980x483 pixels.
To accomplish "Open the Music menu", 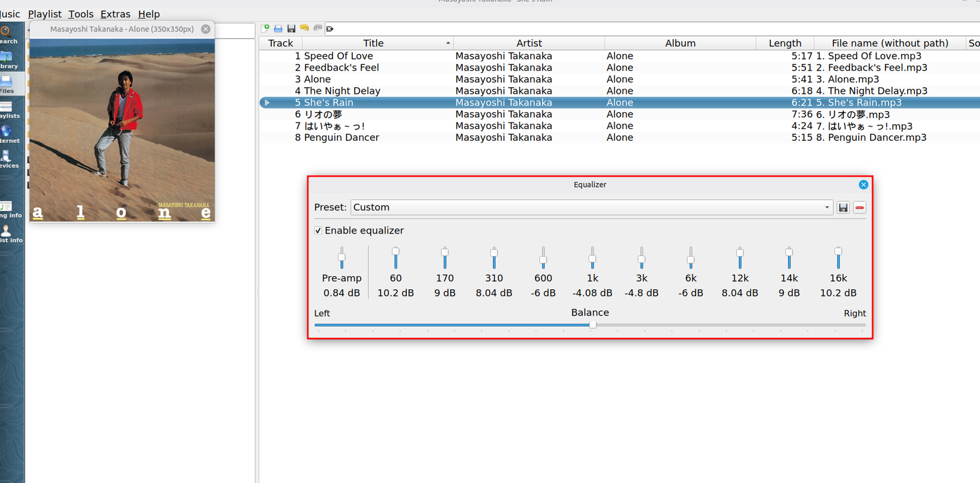I will pos(10,14).
